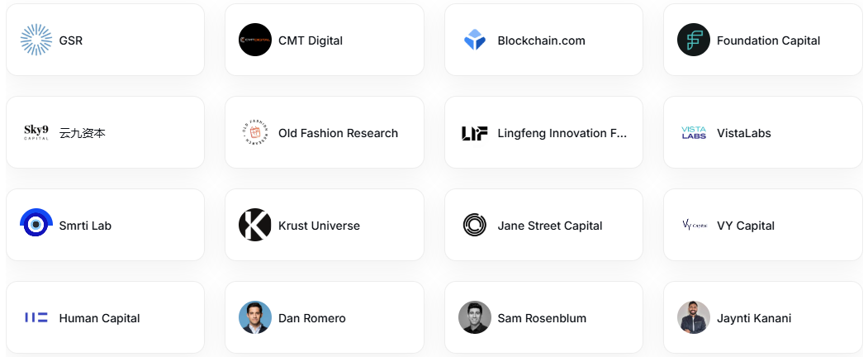868x357 pixels.
Task: Click the Krust Universe K logo
Action: (255, 225)
